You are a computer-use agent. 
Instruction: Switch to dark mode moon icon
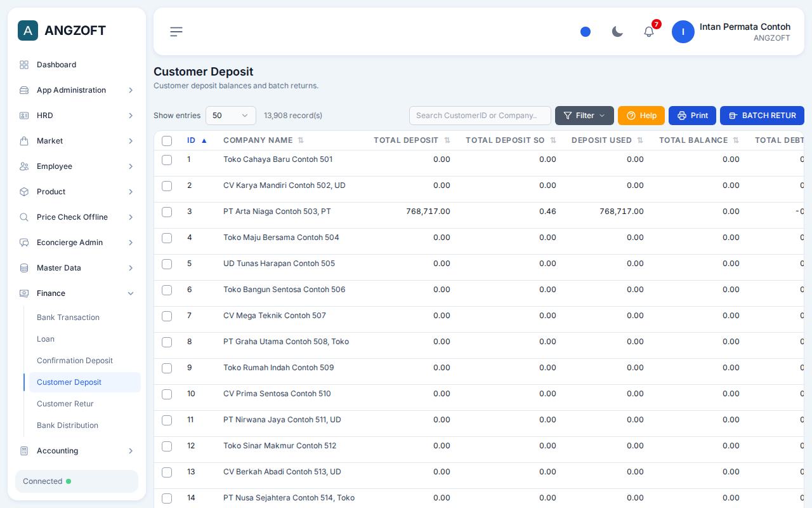pos(617,32)
